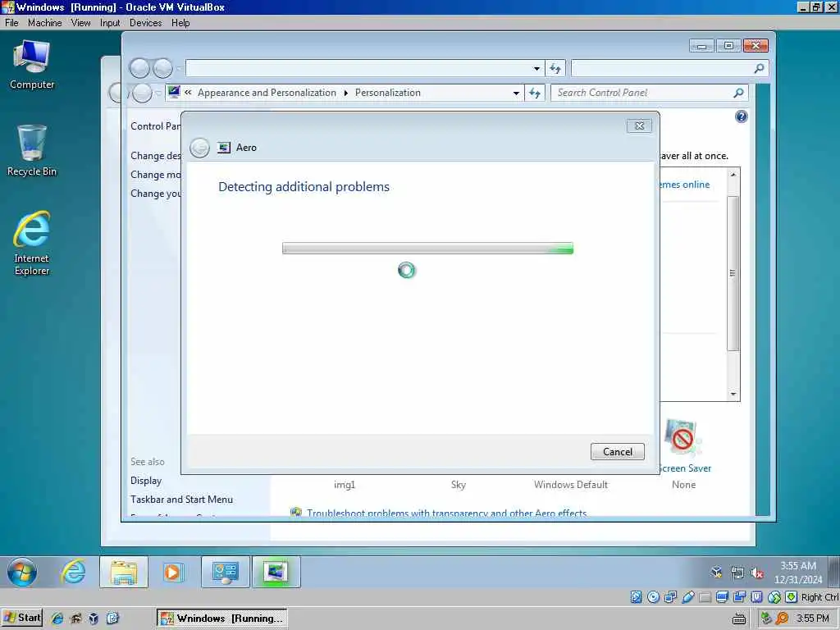Click the Screen Saver link

pos(684,468)
